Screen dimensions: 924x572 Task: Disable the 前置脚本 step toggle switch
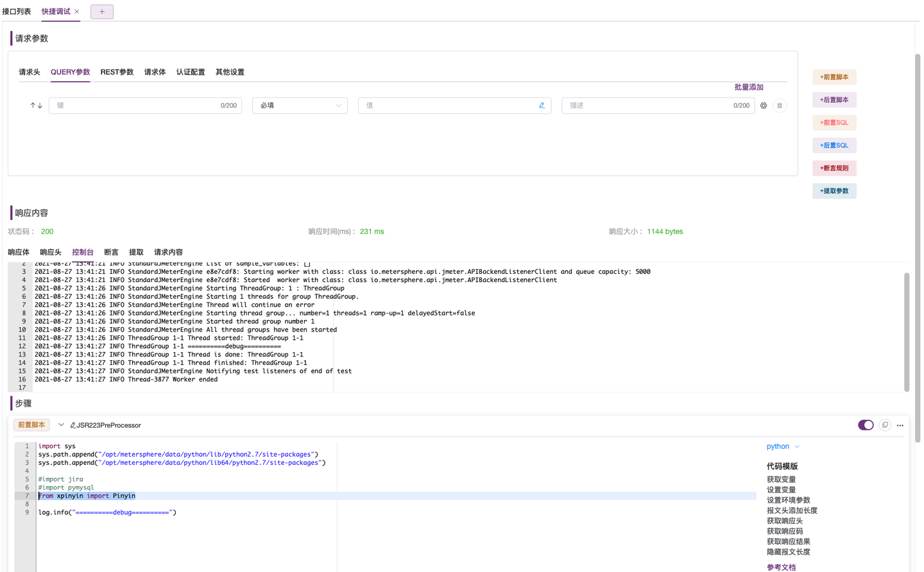[866, 425]
